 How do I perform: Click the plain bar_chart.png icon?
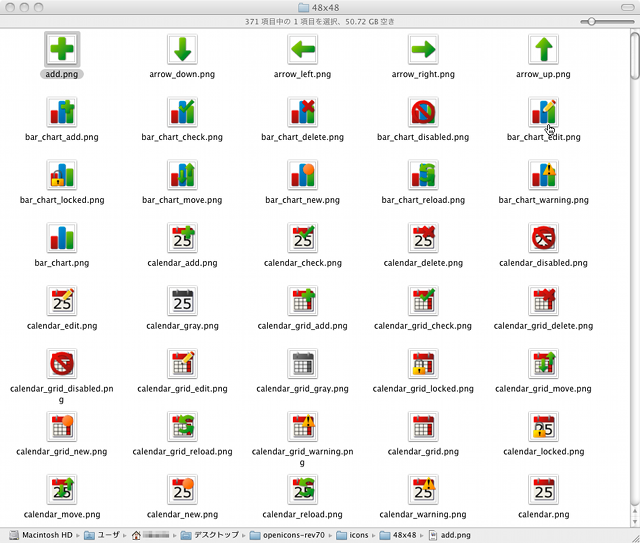pyautogui.click(x=62, y=238)
